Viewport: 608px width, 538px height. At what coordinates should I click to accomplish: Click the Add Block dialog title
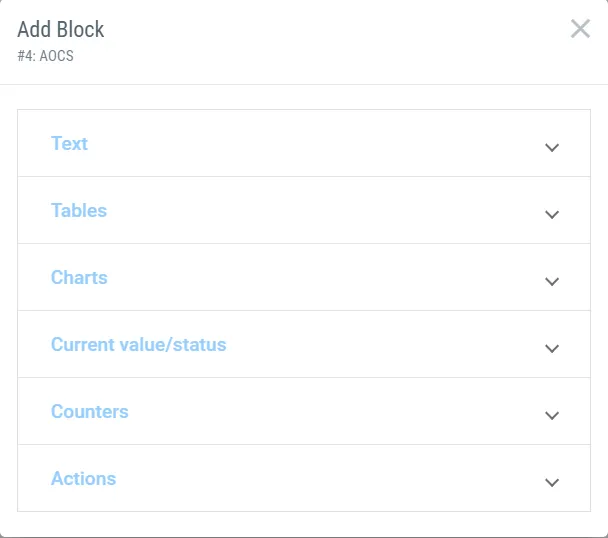click(61, 30)
